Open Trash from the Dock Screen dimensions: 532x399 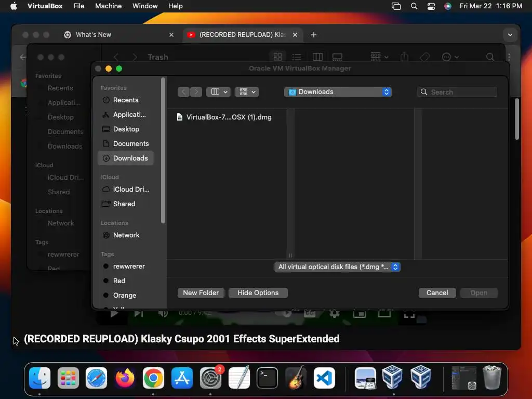(x=492, y=378)
